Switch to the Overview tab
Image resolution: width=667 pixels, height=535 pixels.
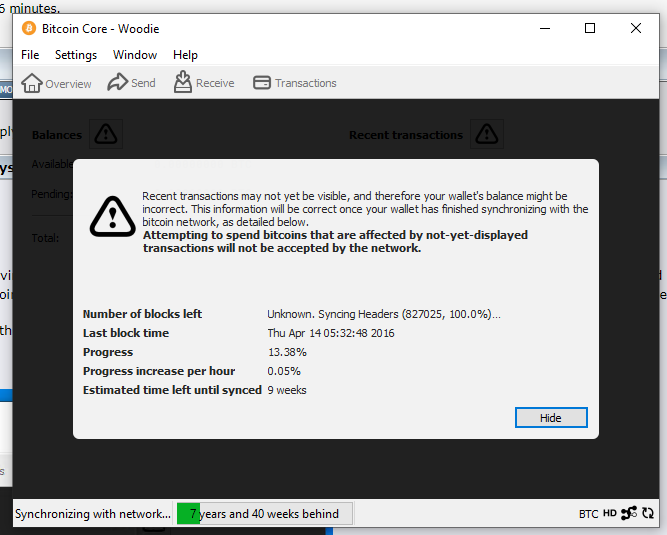click(56, 83)
